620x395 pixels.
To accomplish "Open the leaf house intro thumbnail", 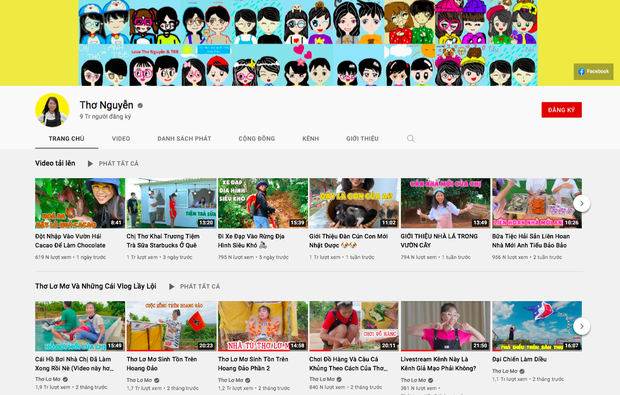I will coord(445,203).
